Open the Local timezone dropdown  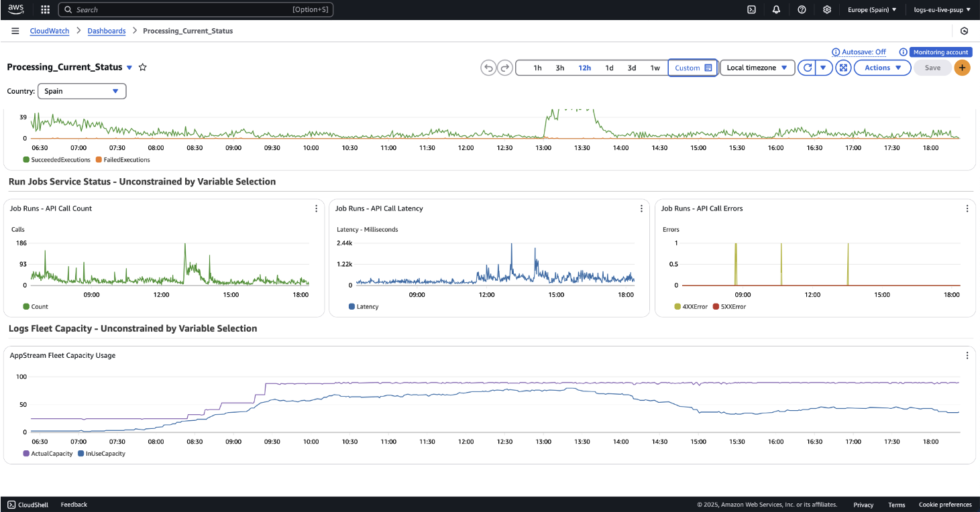[x=757, y=68]
